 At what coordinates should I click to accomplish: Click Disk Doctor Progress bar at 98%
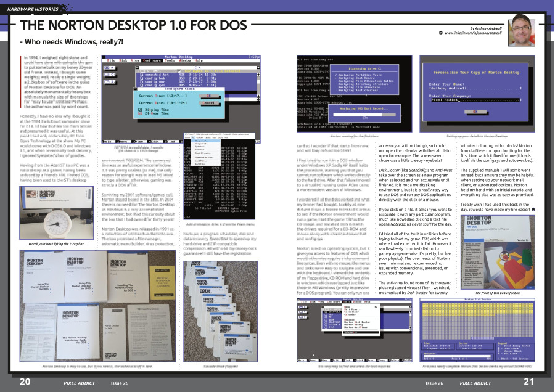click(x=458, y=356)
